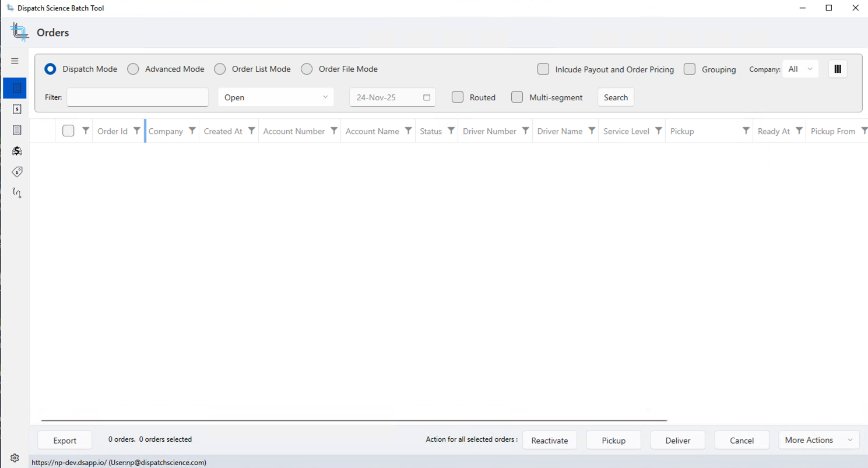Toggle the Grouping checkbox
The height and width of the screenshot is (468, 868).
690,69
